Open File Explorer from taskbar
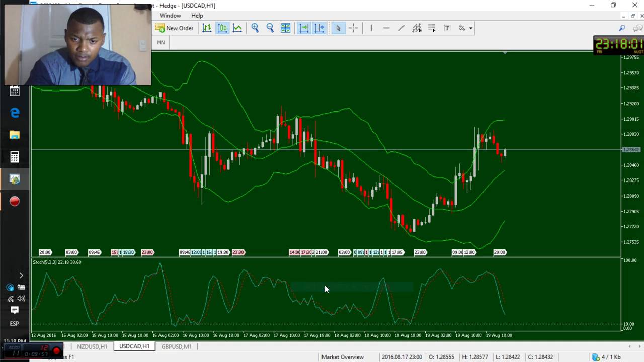 15,135
